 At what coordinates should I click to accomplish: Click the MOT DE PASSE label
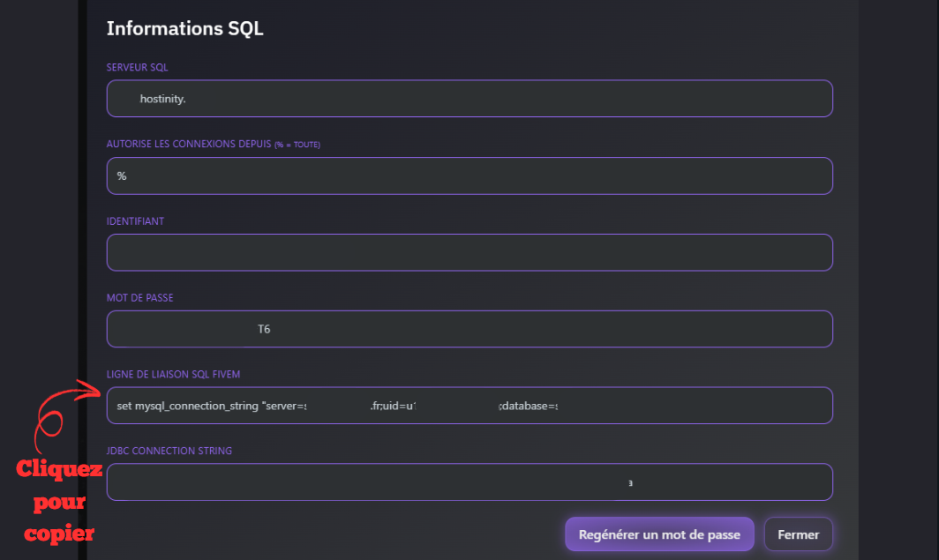pyautogui.click(x=139, y=298)
